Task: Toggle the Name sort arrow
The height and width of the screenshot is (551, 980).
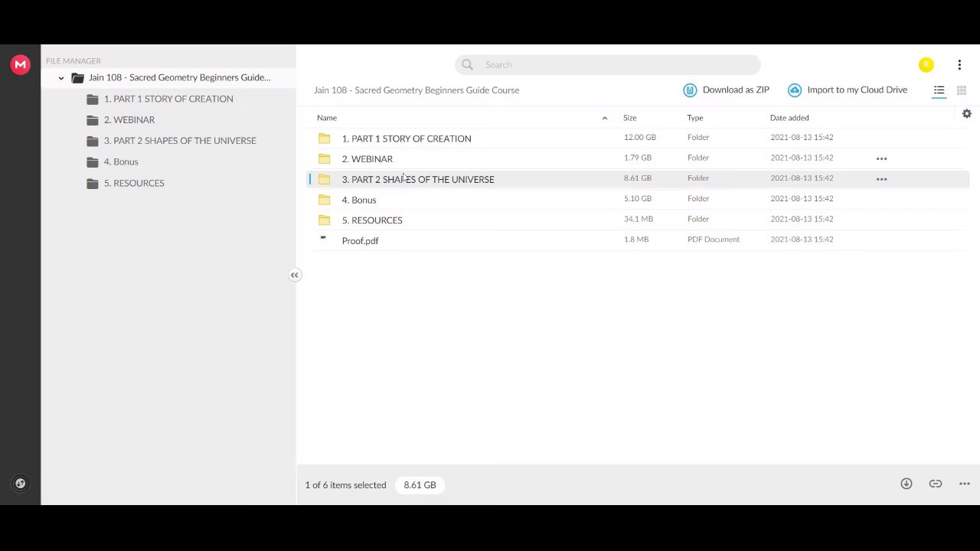Action: (605, 118)
